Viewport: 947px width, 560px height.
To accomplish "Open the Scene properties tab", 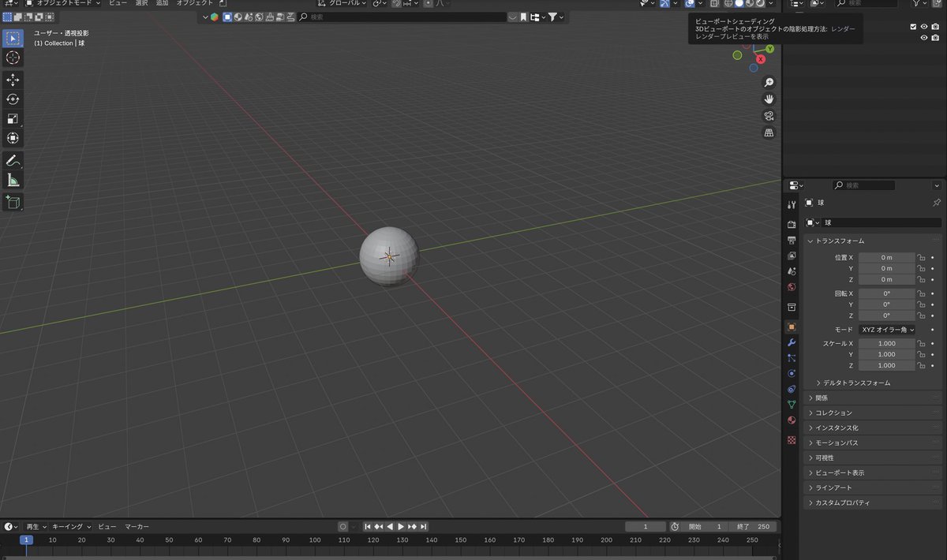I will click(792, 271).
